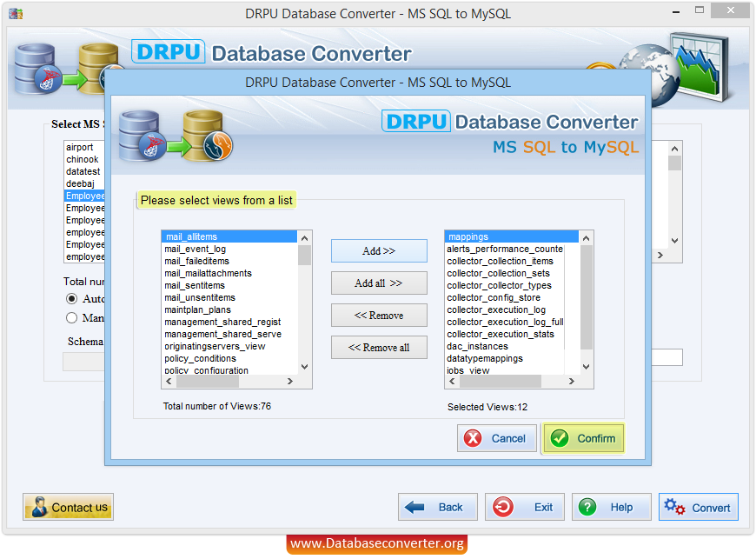
Task: Select mail_sentitems view
Action: 229,285
